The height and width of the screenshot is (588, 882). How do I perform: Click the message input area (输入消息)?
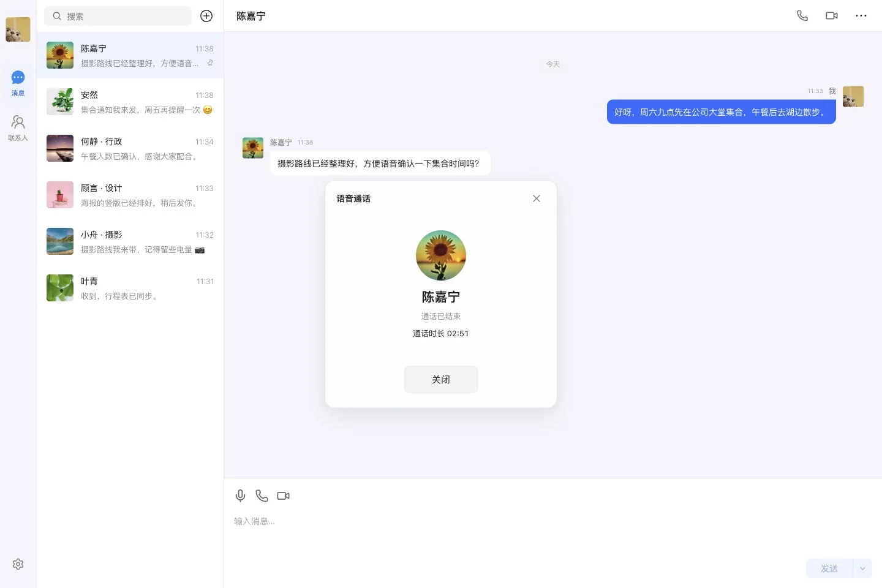pos(552,533)
